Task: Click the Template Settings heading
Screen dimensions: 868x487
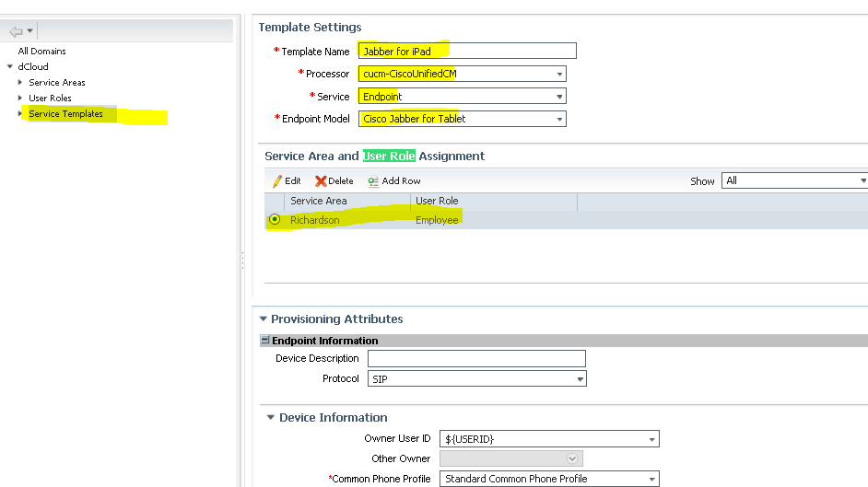Action: coord(310,27)
